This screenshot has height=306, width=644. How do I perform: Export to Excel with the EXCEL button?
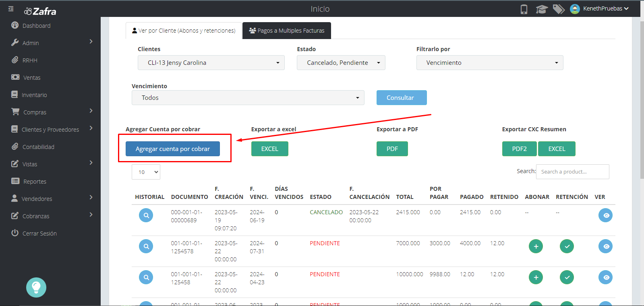pyautogui.click(x=270, y=149)
